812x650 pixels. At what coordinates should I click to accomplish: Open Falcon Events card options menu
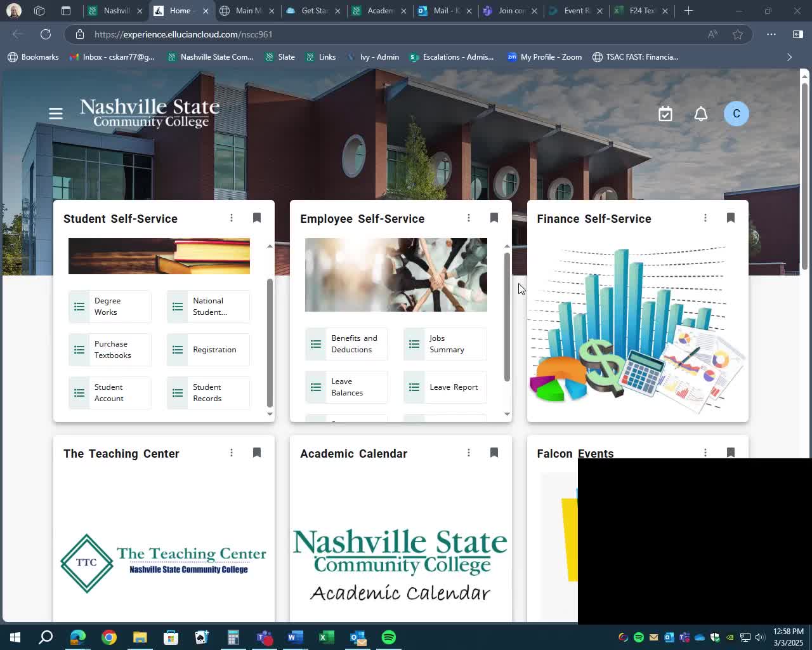pos(705,452)
